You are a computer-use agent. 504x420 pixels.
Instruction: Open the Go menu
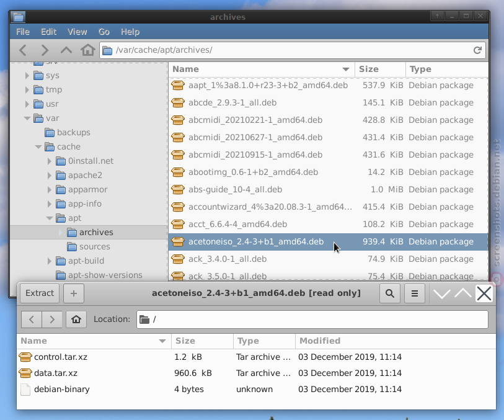tap(104, 32)
